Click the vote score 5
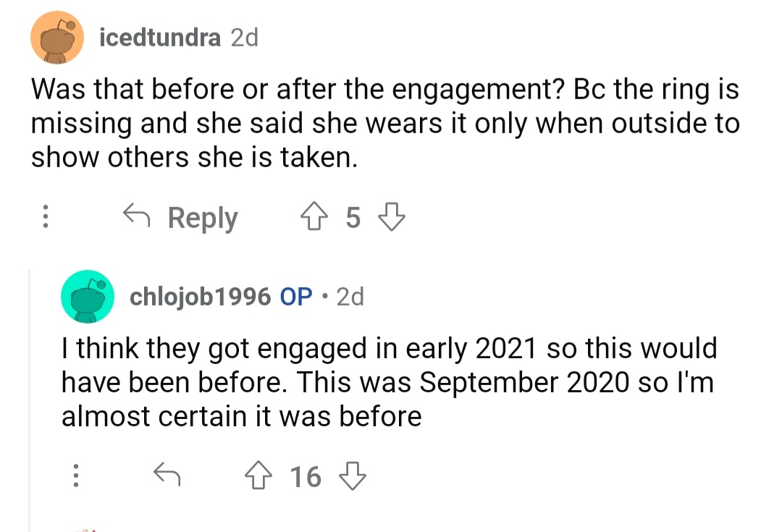The height and width of the screenshot is (532, 782). pos(353,217)
